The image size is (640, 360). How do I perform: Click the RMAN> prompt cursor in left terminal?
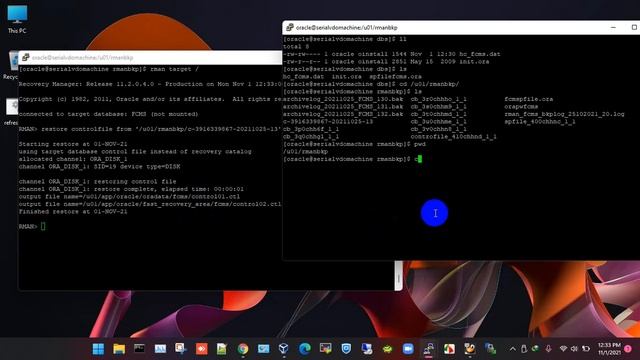point(43,226)
